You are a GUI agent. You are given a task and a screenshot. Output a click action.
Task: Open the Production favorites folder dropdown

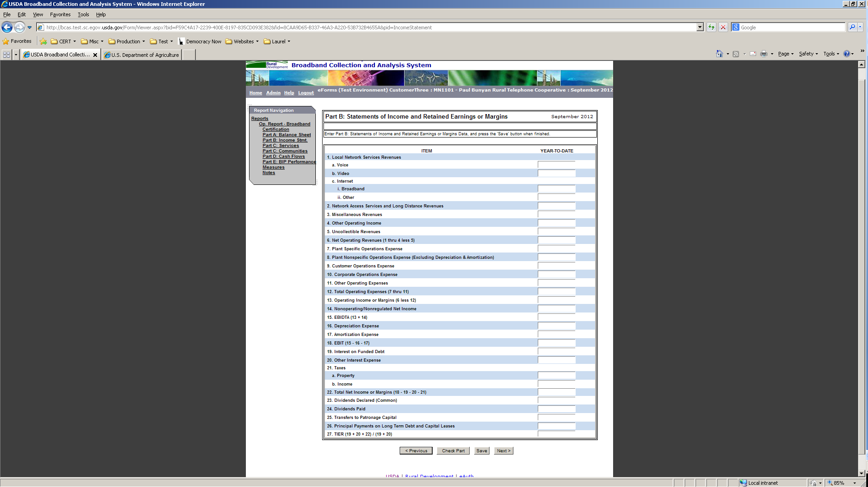tap(127, 41)
